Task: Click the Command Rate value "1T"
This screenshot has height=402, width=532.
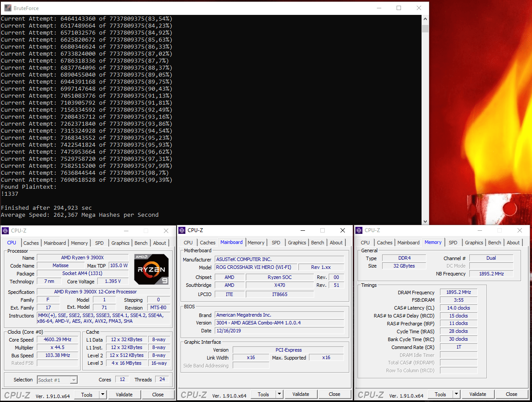Action: pyautogui.click(x=458, y=347)
